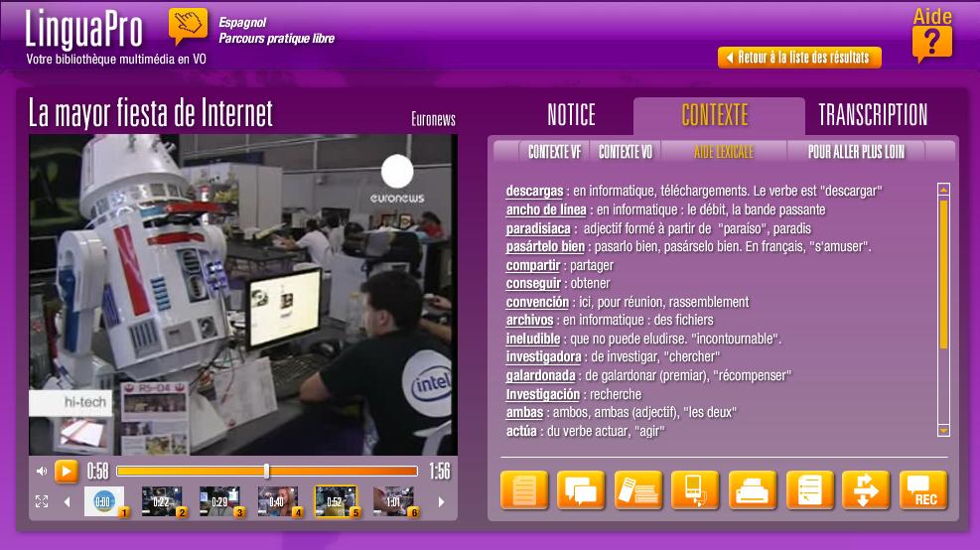980x550 pixels.
Task: Click the orange hand pointer speech icon
Action: pos(188,26)
